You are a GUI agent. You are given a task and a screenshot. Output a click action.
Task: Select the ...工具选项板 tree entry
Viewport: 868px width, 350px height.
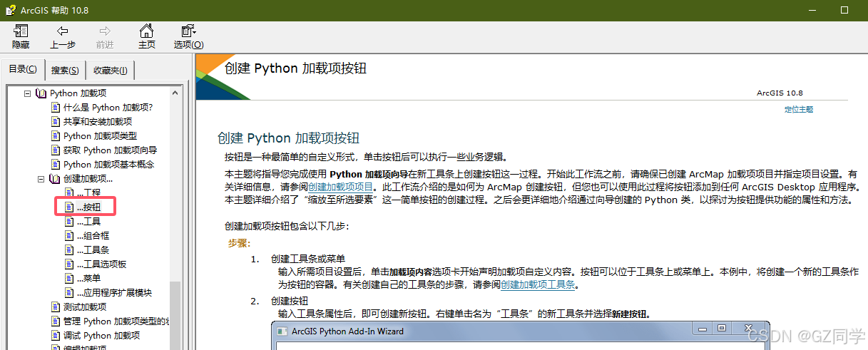pyautogui.click(x=101, y=264)
